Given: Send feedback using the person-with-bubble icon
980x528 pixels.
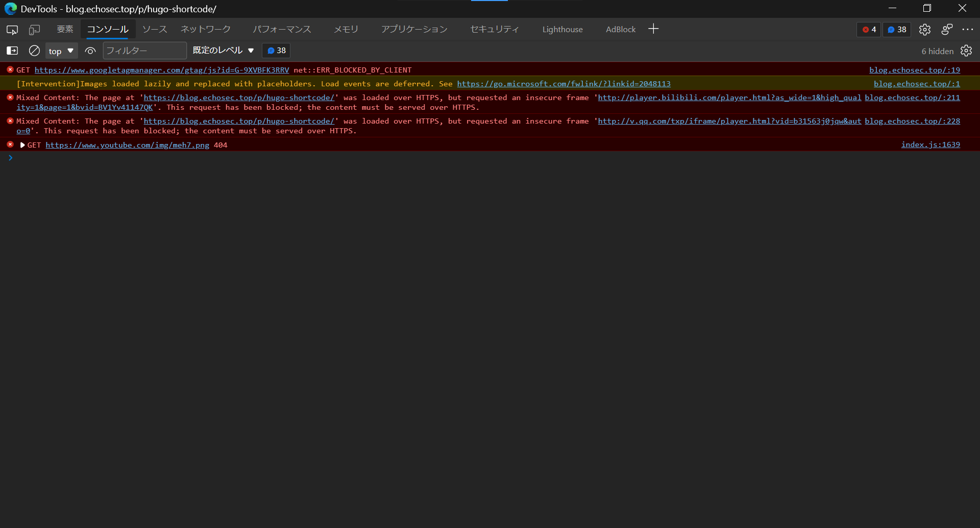Looking at the screenshot, I should (947, 30).
